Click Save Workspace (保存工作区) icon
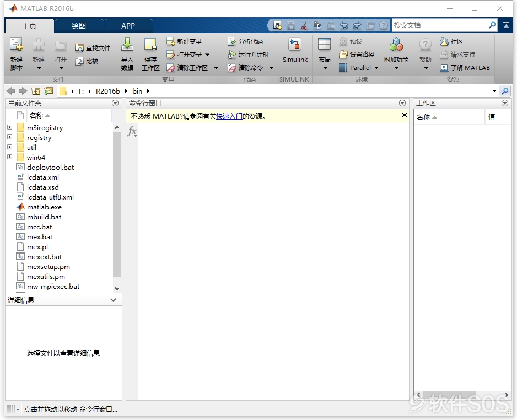The height and width of the screenshot is (420, 517). pyautogui.click(x=150, y=45)
